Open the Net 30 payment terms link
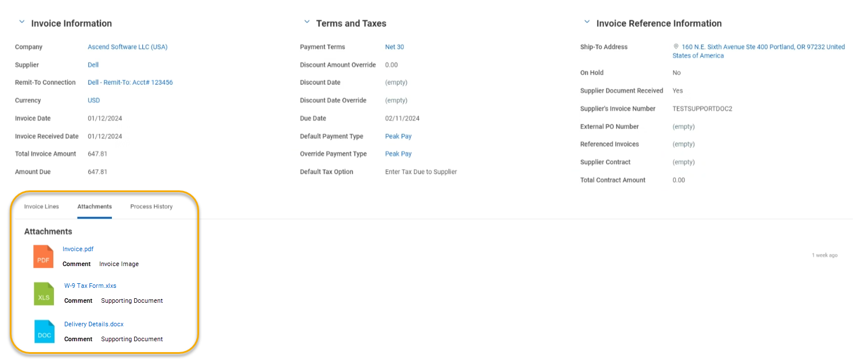The height and width of the screenshot is (359, 868). 395,47
